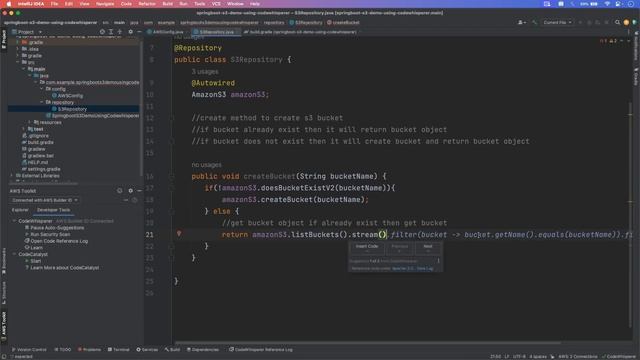
Task: Click Open Code Reference Log item
Action: pyautogui.click(x=56, y=241)
